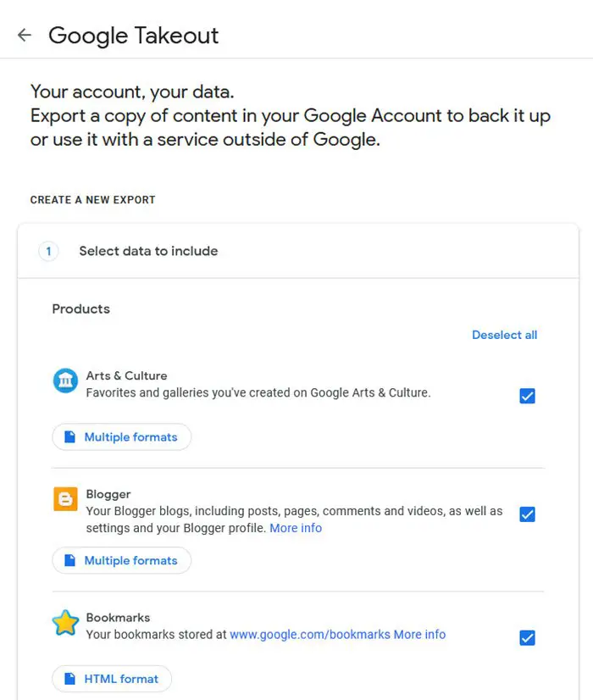Open Bookmarks HTML format options

pyautogui.click(x=112, y=679)
